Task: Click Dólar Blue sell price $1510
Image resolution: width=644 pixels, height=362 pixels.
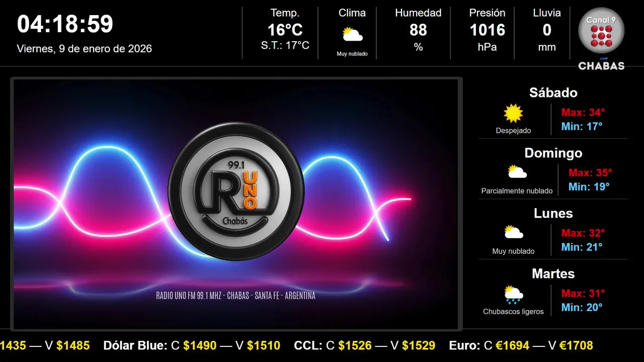Action: coord(264,345)
